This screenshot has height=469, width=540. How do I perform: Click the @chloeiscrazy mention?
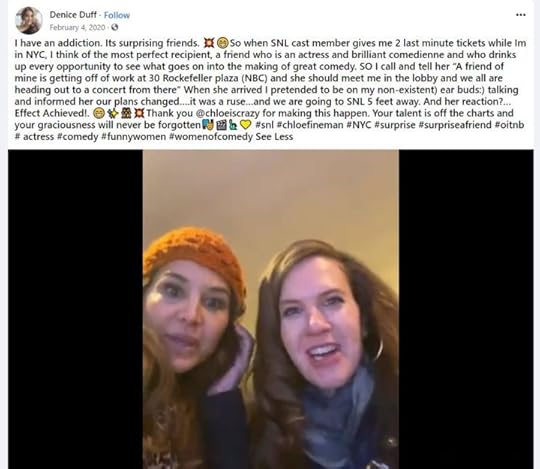click(x=227, y=113)
